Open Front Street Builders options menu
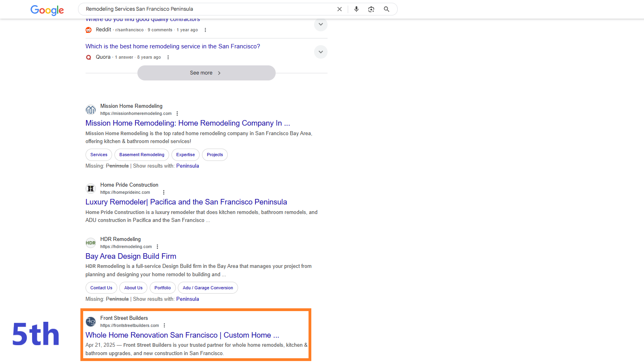The image size is (644, 363). click(164, 326)
